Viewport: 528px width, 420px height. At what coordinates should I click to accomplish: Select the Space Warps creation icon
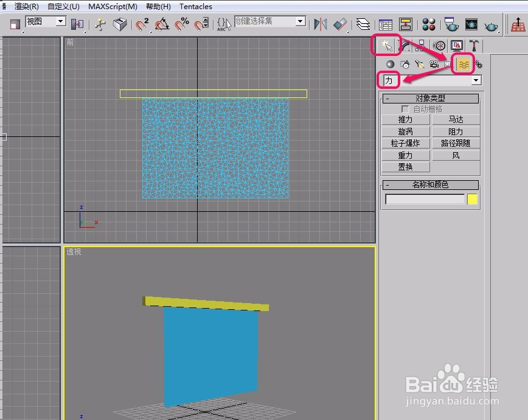464,63
